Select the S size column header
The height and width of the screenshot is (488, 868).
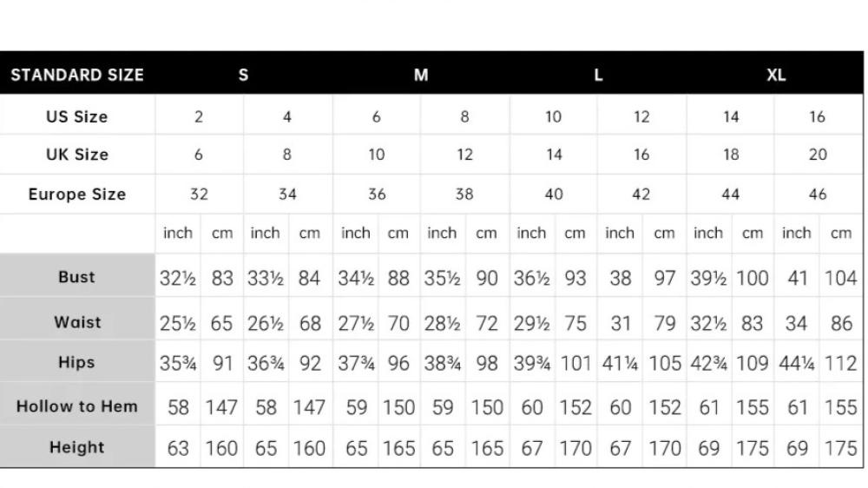click(243, 75)
